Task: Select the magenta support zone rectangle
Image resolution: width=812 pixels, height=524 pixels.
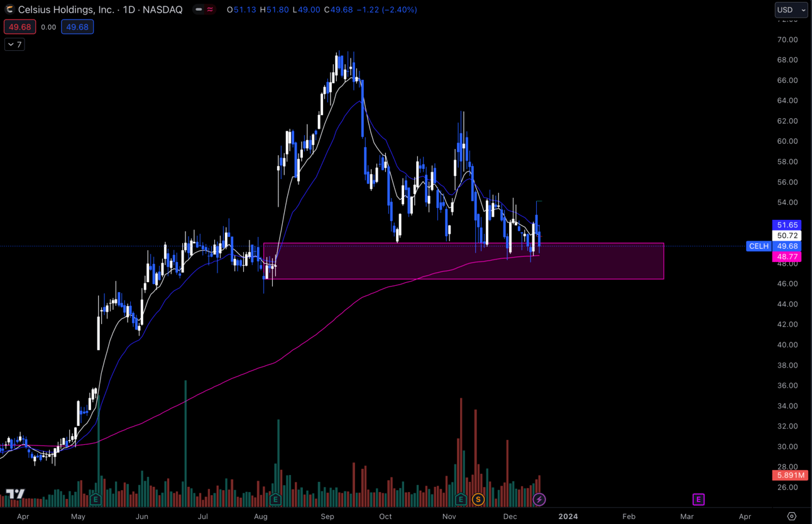Action: pos(464,261)
